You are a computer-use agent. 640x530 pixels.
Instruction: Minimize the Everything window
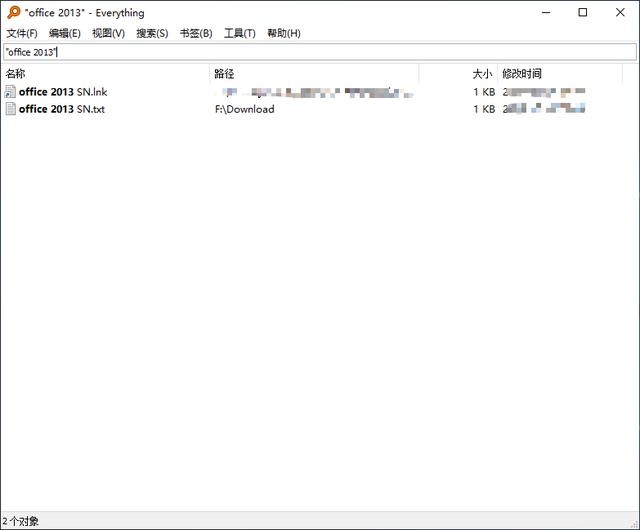click(x=546, y=13)
